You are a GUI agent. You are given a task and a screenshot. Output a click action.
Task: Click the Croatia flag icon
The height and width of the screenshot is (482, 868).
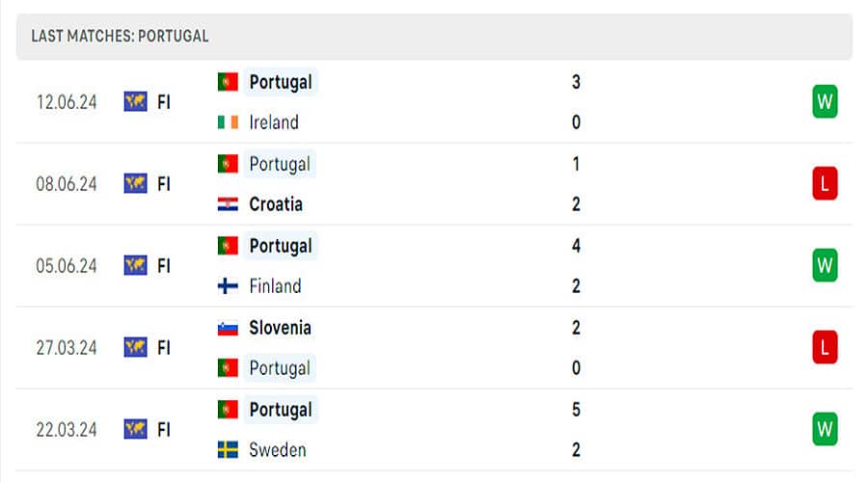[228, 204]
